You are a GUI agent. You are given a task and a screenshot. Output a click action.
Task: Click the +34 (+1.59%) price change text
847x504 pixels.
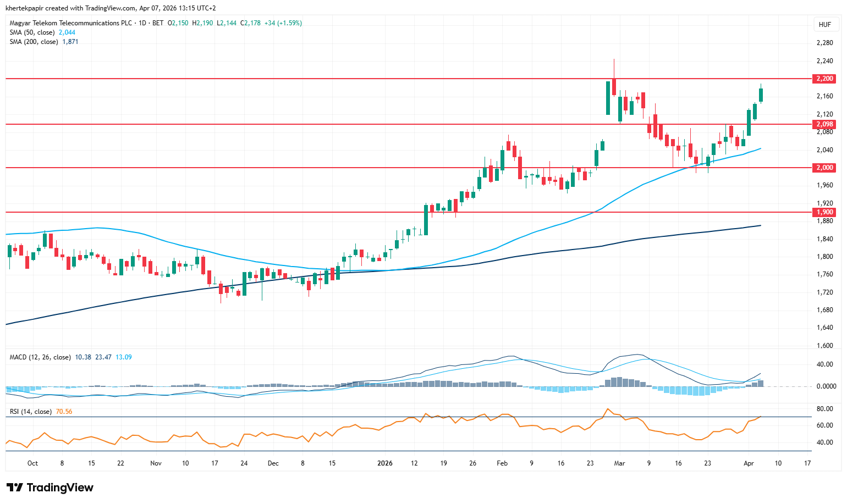(283, 23)
